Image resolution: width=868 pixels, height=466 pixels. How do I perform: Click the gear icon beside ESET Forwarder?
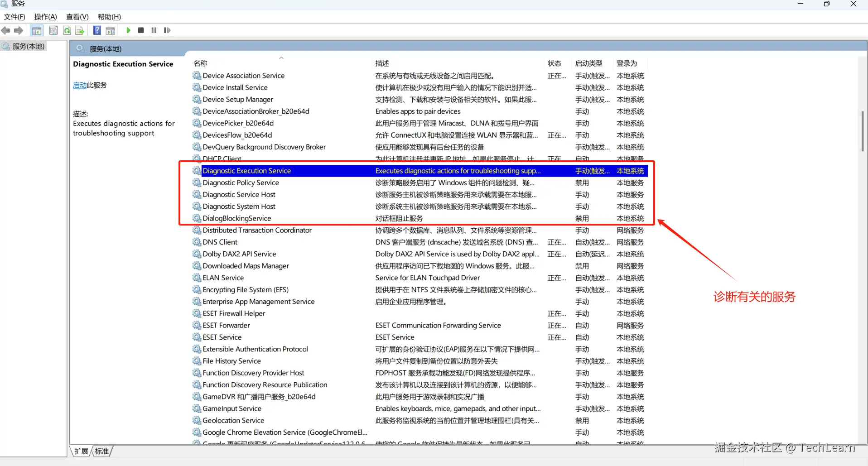click(197, 325)
